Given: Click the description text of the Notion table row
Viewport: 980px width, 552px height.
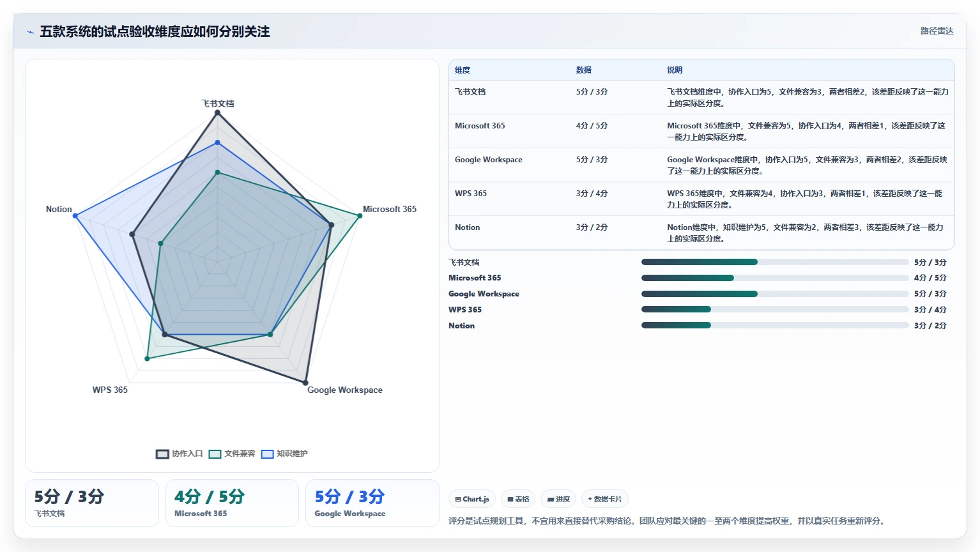Looking at the screenshot, I should (x=806, y=233).
